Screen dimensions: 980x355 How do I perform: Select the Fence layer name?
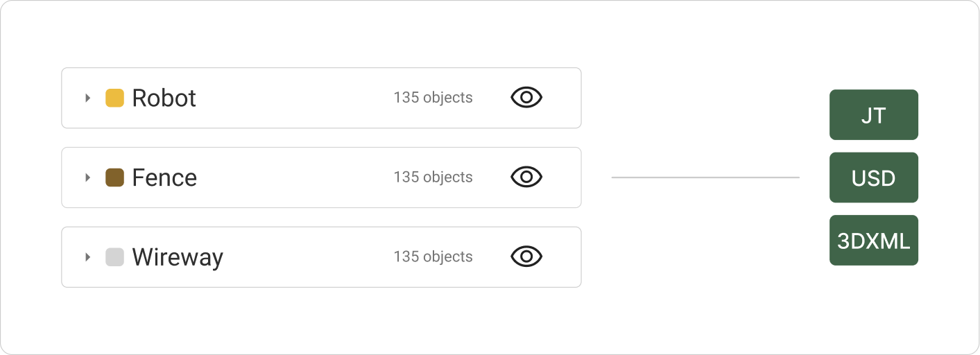pos(164,177)
